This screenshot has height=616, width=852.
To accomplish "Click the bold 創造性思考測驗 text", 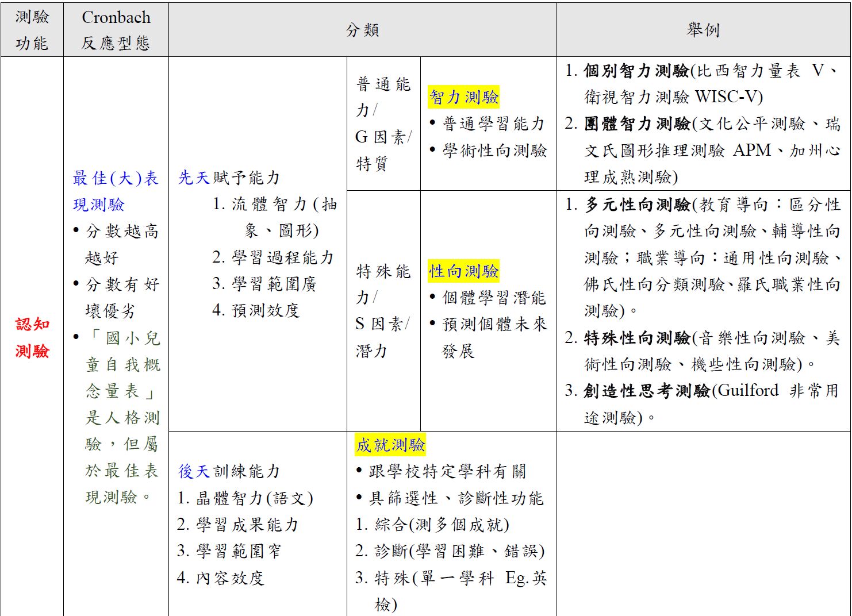I will [646, 391].
